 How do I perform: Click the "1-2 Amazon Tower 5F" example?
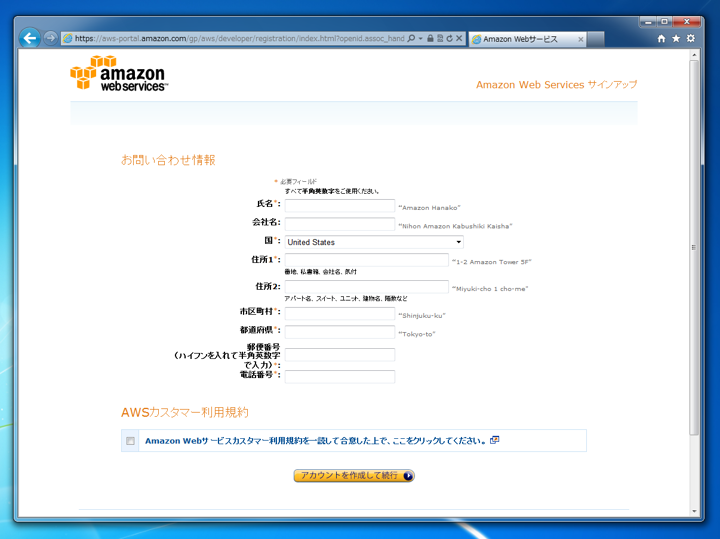491,262
